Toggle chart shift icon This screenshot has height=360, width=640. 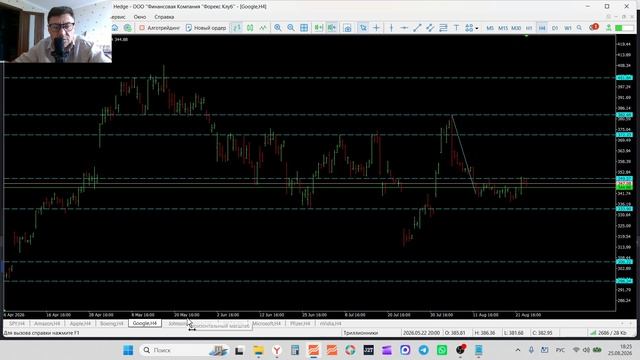pyautogui.click(x=331, y=28)
